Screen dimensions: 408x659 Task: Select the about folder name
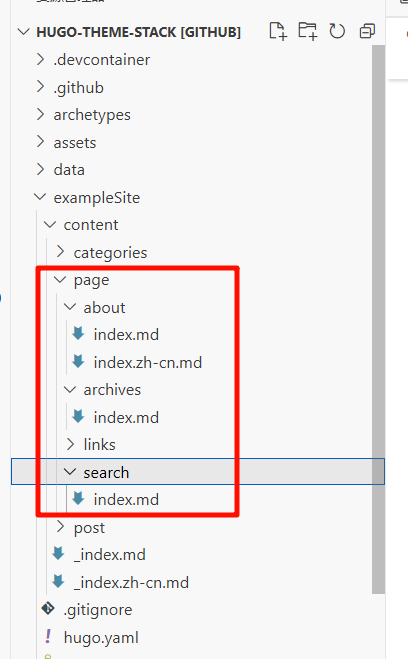click(x=104, y=308)
